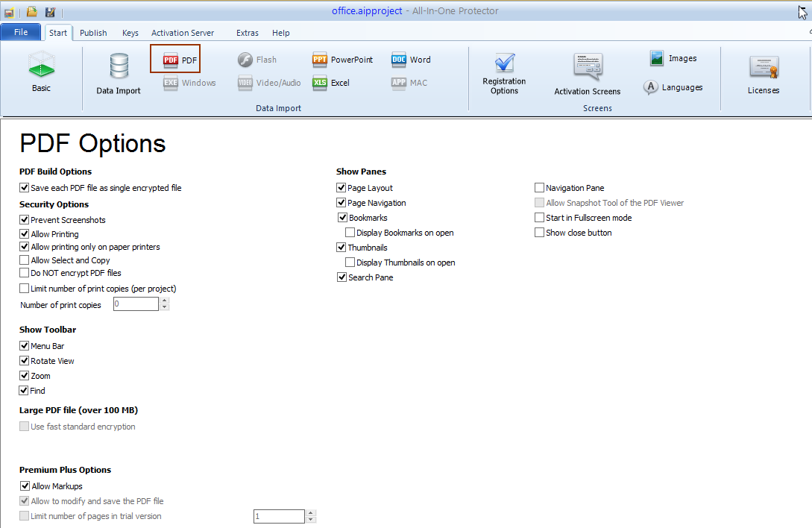
Task: Open the Extras tab
Action: click(248, 33)
